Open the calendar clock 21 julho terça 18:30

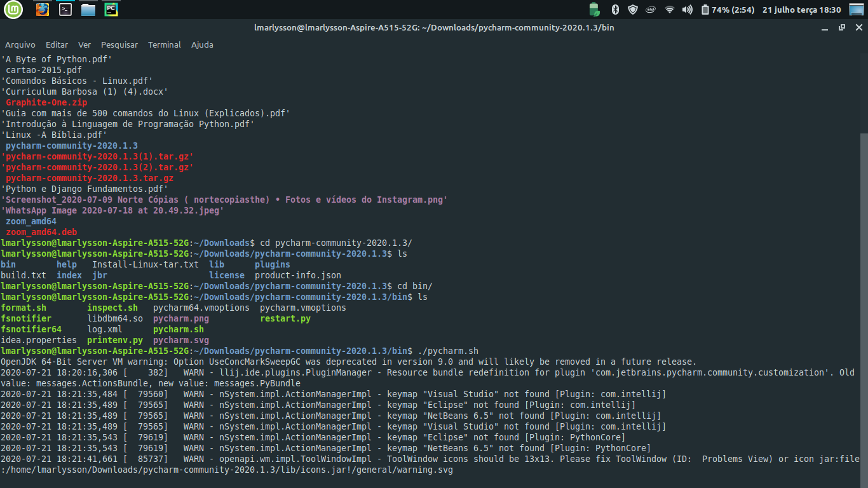(x=801, y=10)
